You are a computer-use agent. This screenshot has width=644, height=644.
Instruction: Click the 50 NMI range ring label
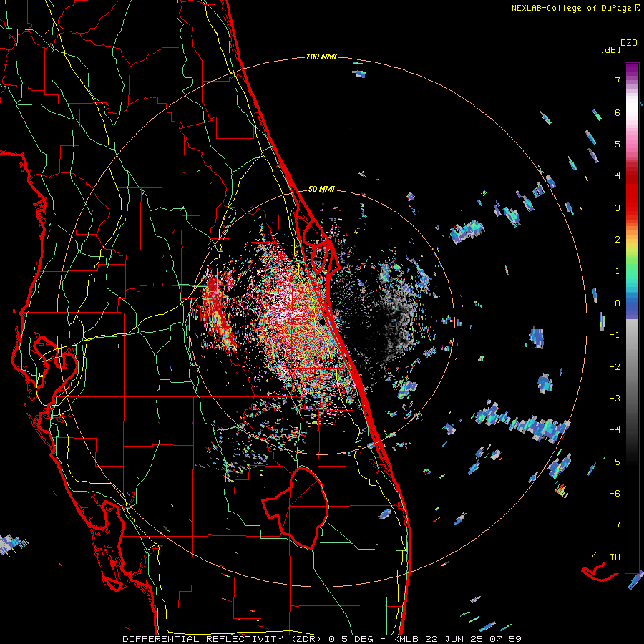click(321, 190)
